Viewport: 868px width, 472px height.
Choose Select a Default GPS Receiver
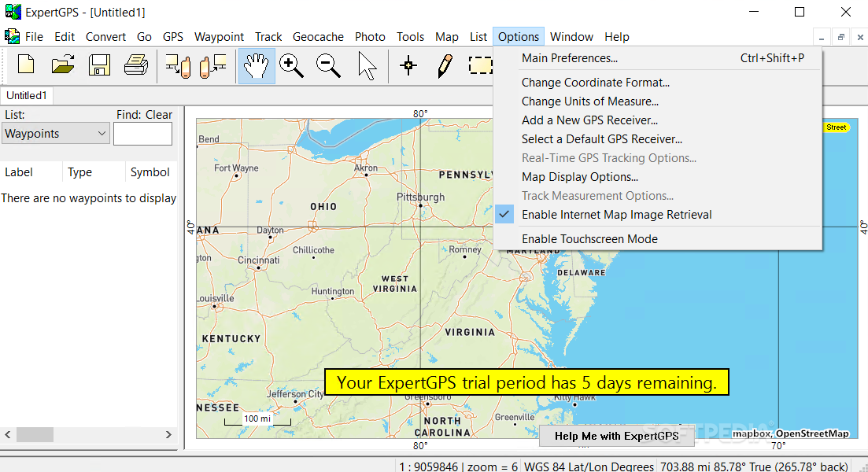(657, 139)
